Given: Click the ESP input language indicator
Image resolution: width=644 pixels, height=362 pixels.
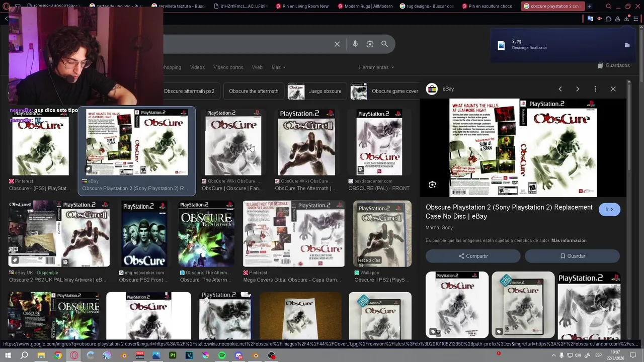Looking at the screenshot, I should 599,355.
